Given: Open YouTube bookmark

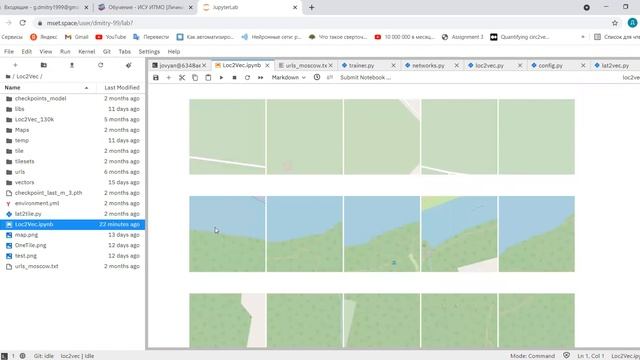Looking at the screenshot, I should 111,37.
